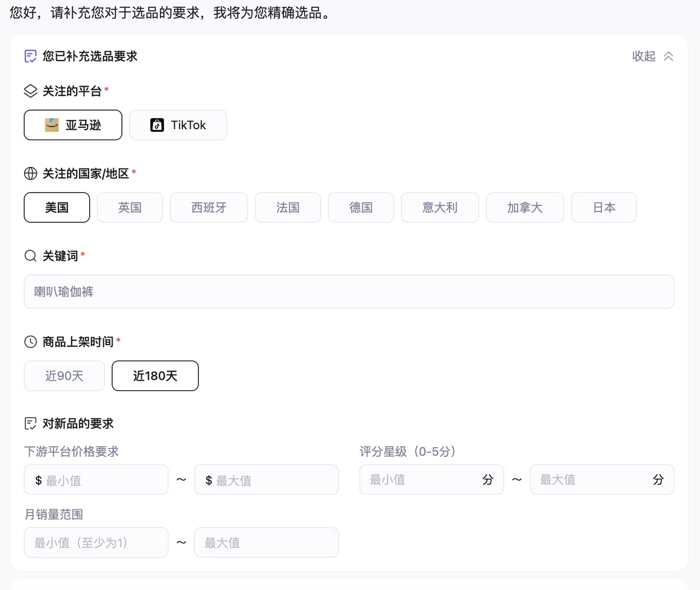This screenshot has height=590, width=700.
Task: Click the minimum price 最小值 input
Action: pyautogui.click(x=96, y=480)
